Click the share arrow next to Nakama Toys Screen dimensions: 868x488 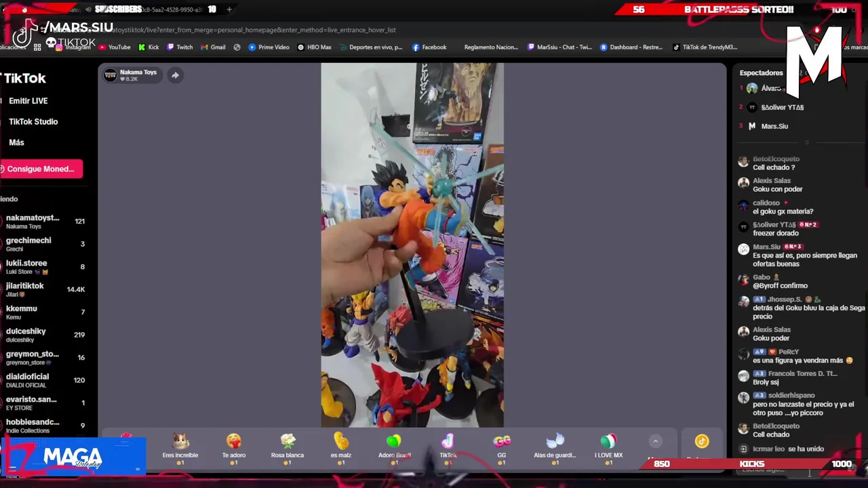175,75
